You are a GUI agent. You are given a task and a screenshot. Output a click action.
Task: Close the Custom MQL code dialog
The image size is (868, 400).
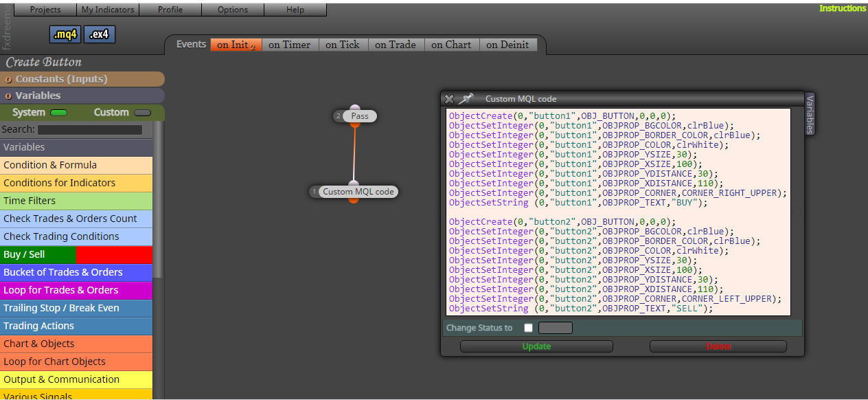coord(449,99)
